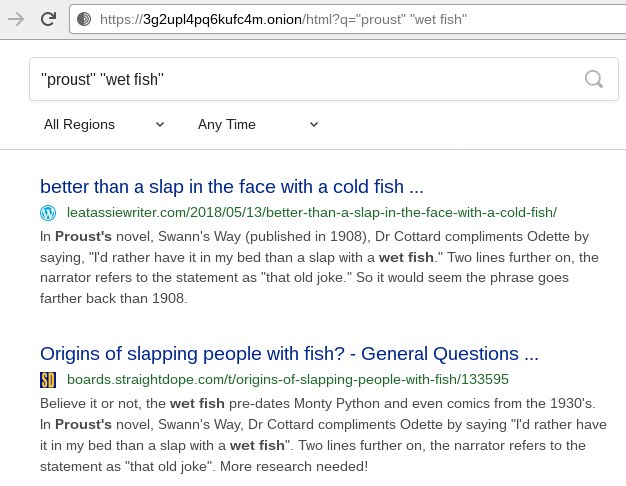The image size is (626, 486).
Task: Click the magnifying glass search icon
Action: pos(593,79)
